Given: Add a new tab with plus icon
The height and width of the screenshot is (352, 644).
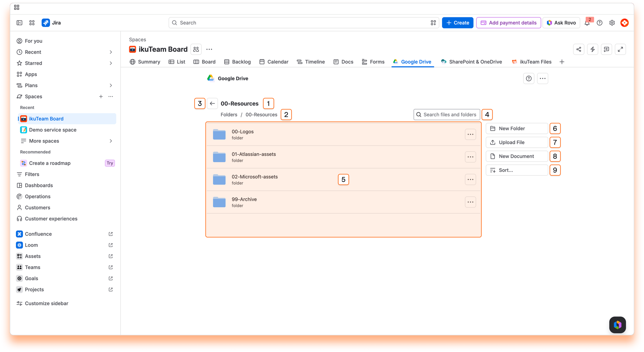Looking at the screenshot, I should pyautogui.click(x=562, y=62).
